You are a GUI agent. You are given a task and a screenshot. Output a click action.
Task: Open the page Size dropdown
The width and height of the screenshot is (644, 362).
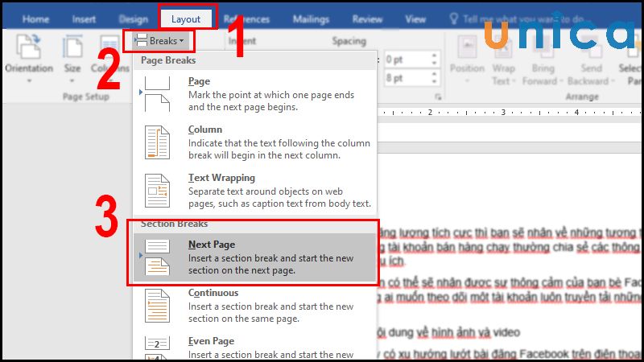coord(72,59)
